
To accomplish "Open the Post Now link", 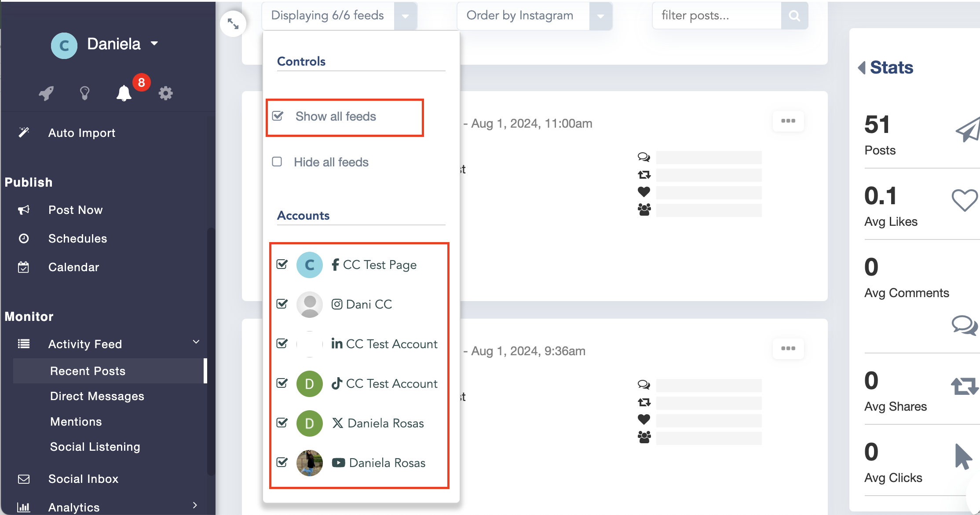I will point(76,210).
